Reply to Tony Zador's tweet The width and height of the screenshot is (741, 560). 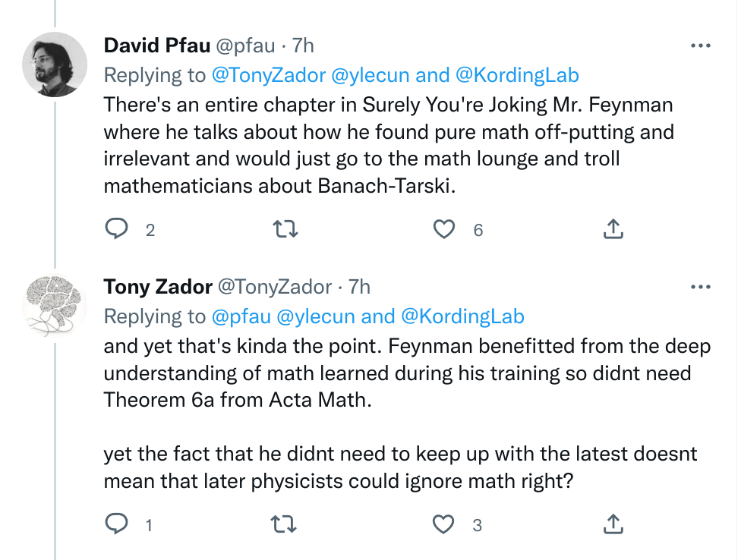[118, 524]
